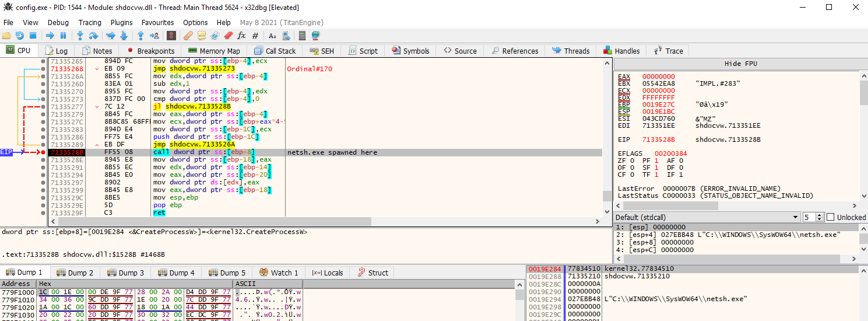
Task: Open the Patches bandage icon
Action: click(188, 36)
